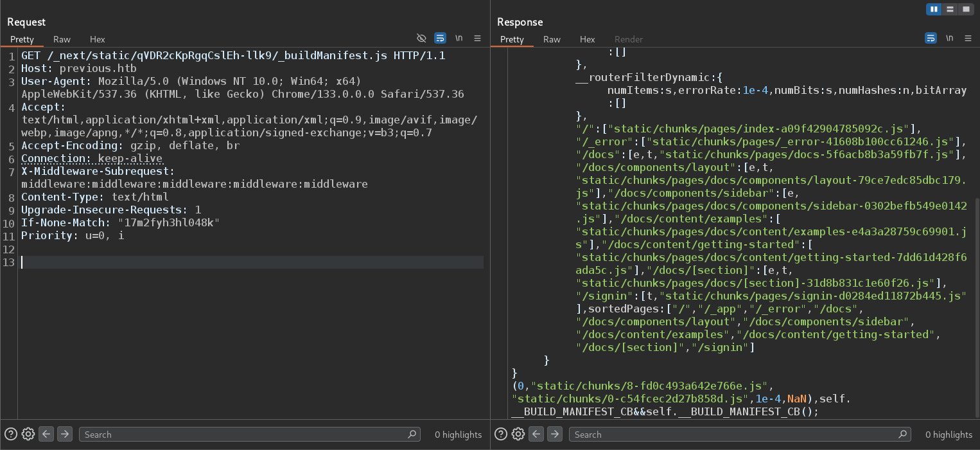Toggle word wrap in Request panel
The image size is (980, 450).
[x=440, y=39]
